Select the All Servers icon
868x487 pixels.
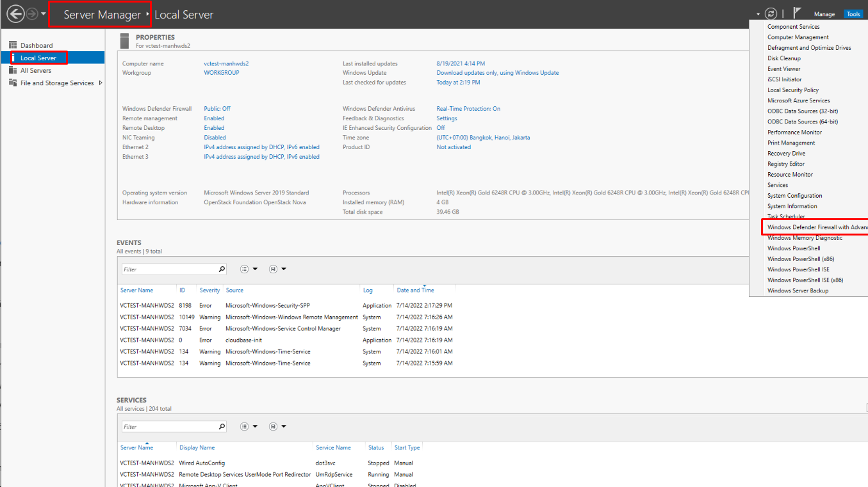(x=13, y=70)
